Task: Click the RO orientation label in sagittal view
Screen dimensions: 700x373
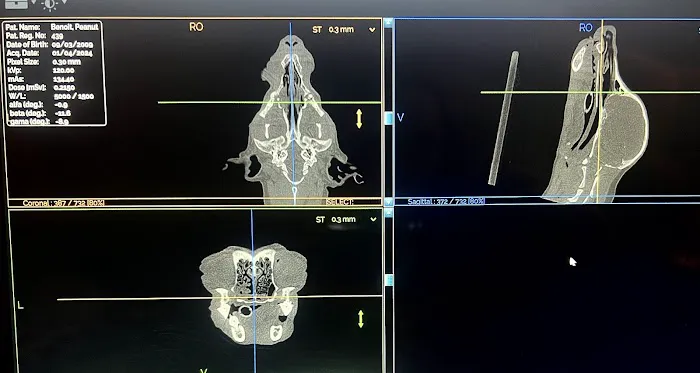Action: coord(585,28)
